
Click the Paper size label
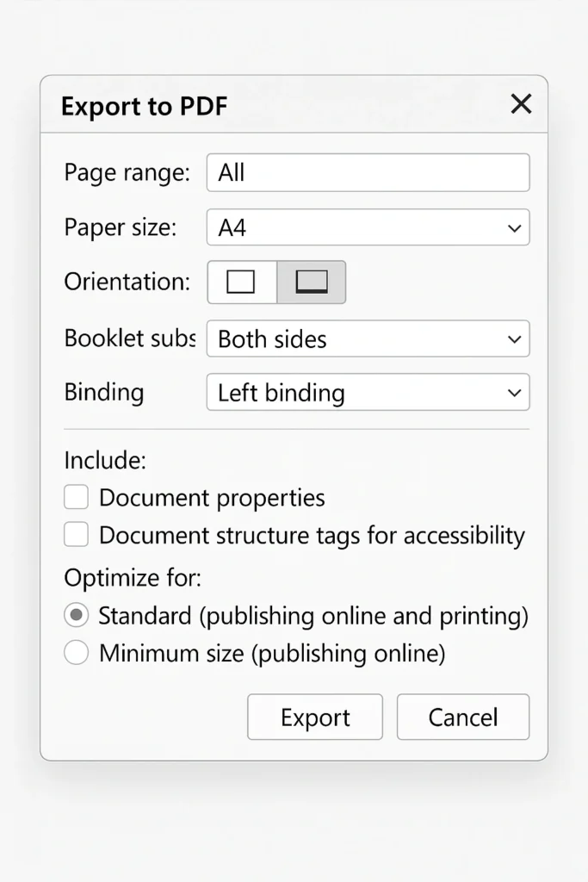pos(121,227)
